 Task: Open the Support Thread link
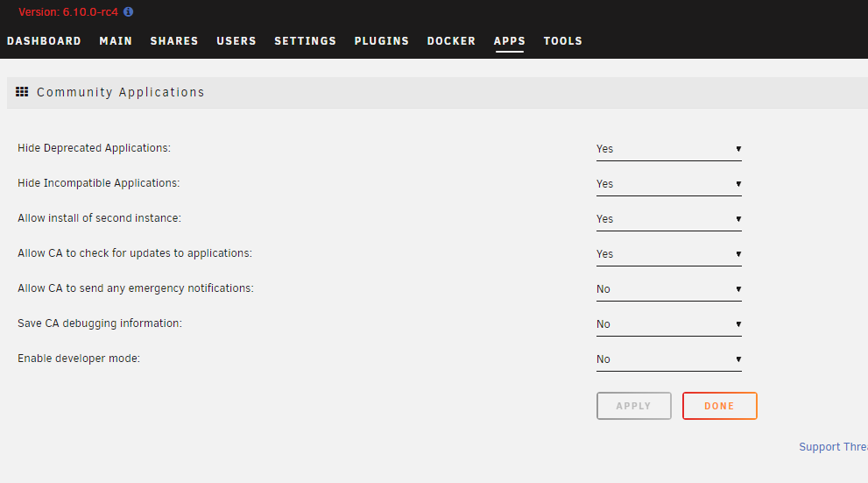pyautogui.click(x=833, y=447)
